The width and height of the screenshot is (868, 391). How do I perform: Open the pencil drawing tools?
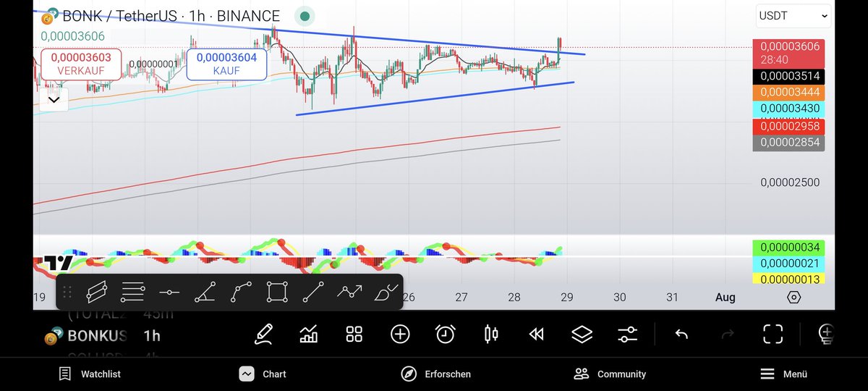[264, 334]
